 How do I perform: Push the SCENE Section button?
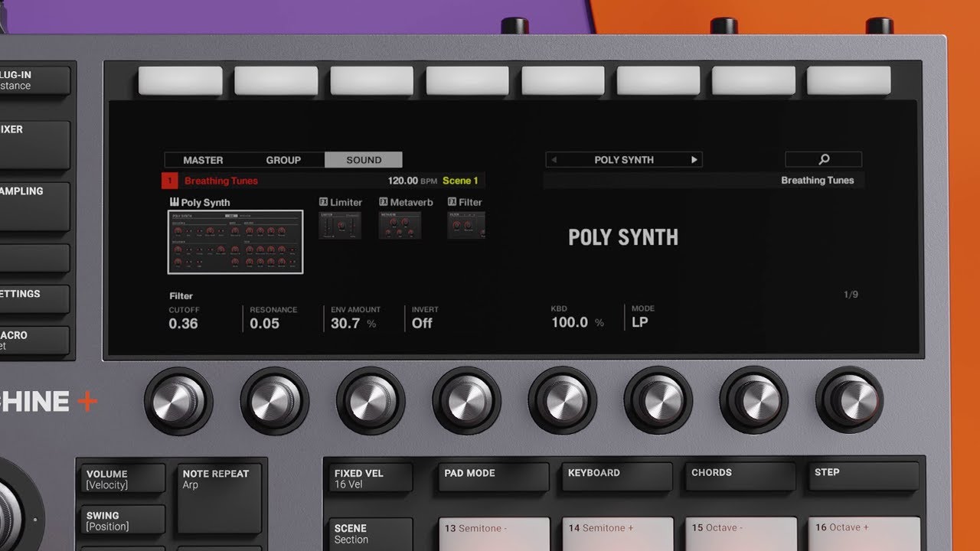click(371, 534)
